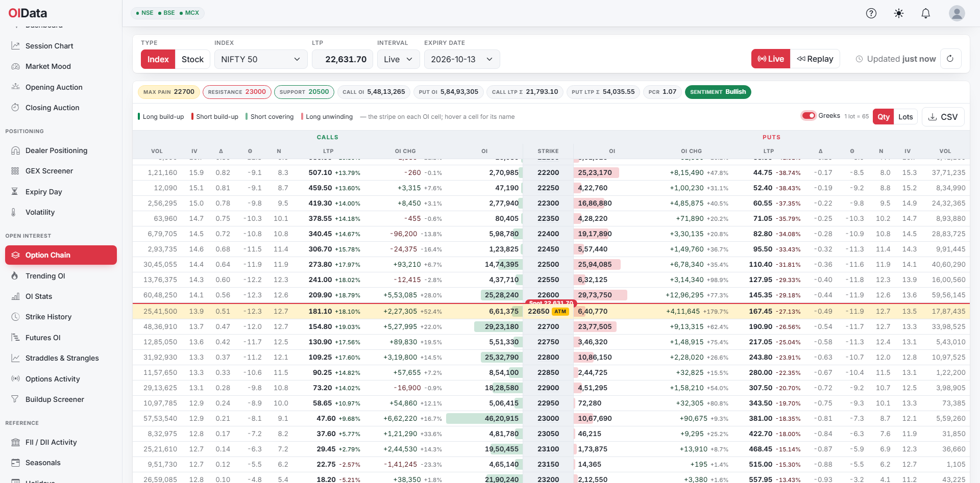Click the OI Stats bar icon
Screen dimensions: 980x483
click(x=15, y=296)
